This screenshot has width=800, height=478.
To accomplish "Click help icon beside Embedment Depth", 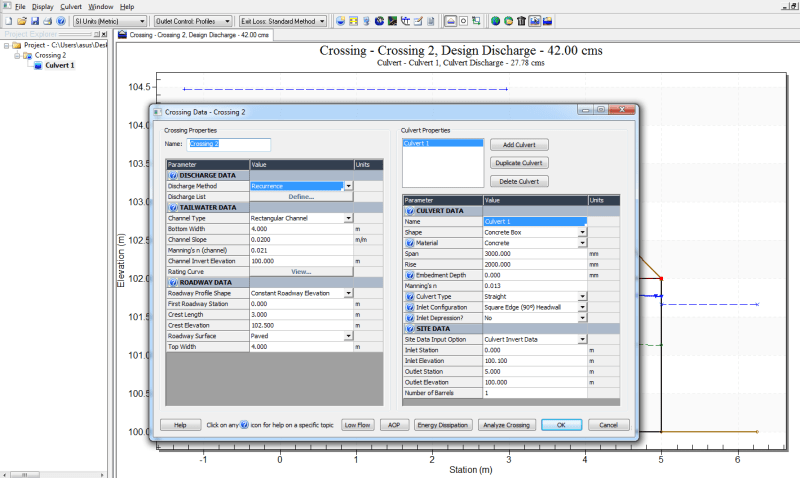I will 410,275.
